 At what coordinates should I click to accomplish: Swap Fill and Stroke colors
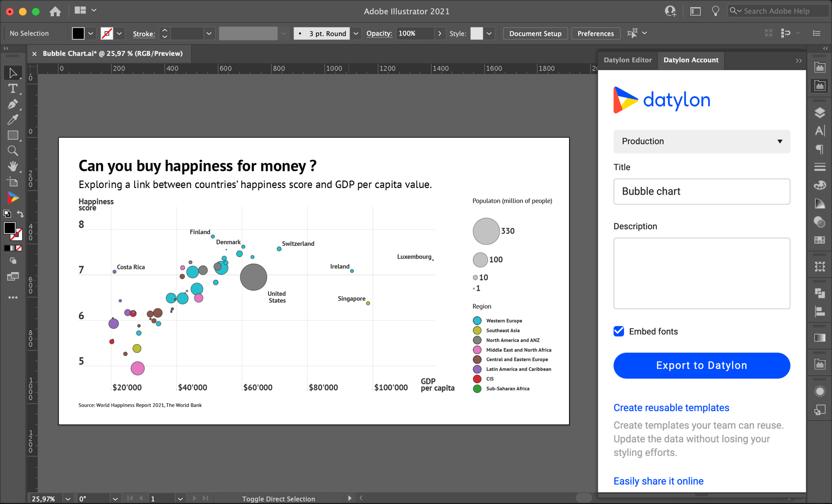coord(19,213)
